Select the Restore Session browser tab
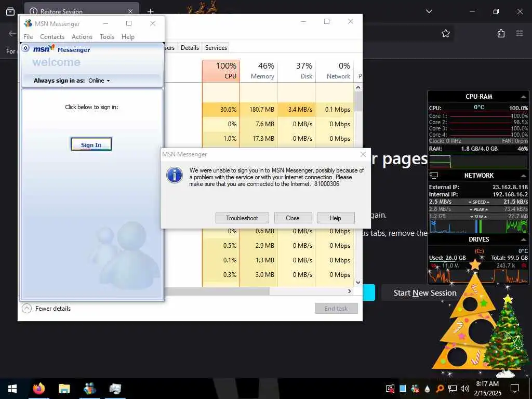Screen dimensions: 532x399 82,11
